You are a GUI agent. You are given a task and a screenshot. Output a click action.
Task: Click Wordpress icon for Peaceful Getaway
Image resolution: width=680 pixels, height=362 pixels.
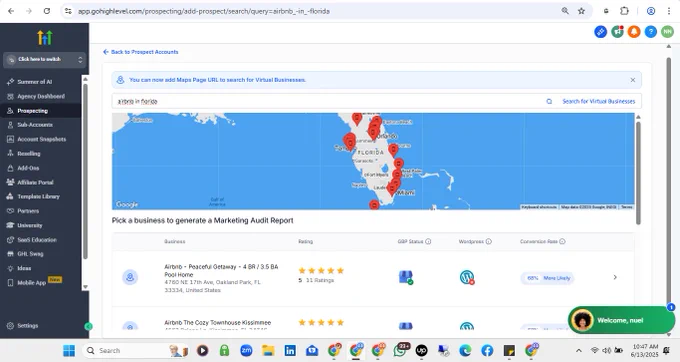[x=467, y=277]
